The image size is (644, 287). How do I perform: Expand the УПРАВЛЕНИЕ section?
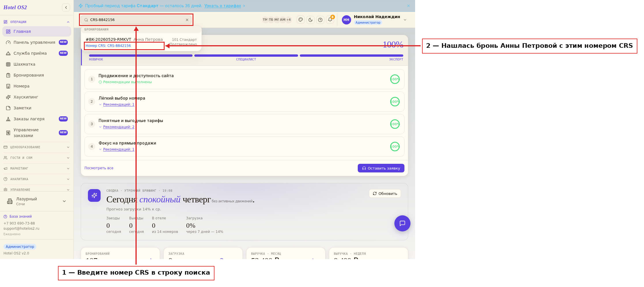pos(37,189)
